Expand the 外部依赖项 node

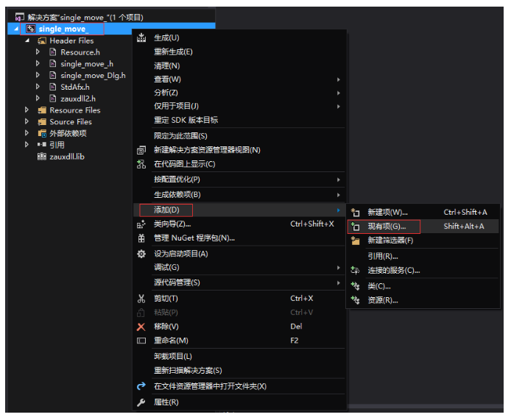pos(27,133)
